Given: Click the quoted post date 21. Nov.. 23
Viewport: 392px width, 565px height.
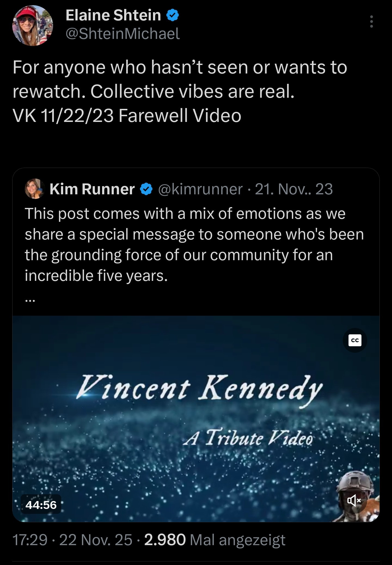Looking at the screenshot, I should coord(294,189).
